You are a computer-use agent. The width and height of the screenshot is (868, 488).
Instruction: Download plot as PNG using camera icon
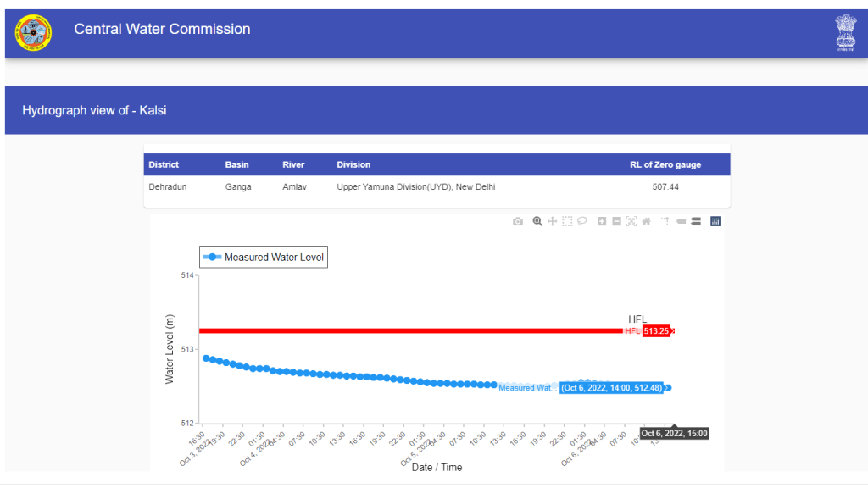[x=518, y=221]
